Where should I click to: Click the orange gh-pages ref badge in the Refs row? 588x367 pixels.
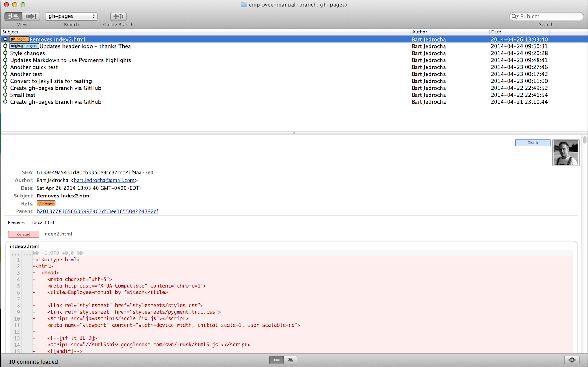46,203
